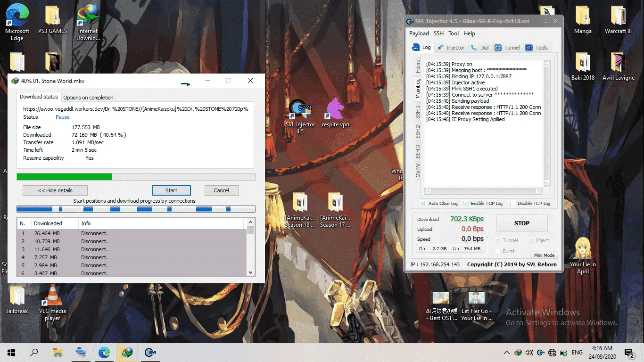Screen dimensions: 644x362
Task: Click the volume icon in system tray
Action: tap(529, 353)
